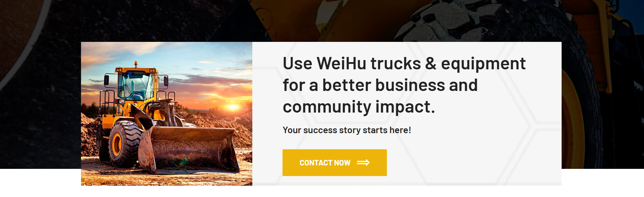Click the CONTACT NOW button
This screenshot has height=197, width=644.
pos(334,163)
